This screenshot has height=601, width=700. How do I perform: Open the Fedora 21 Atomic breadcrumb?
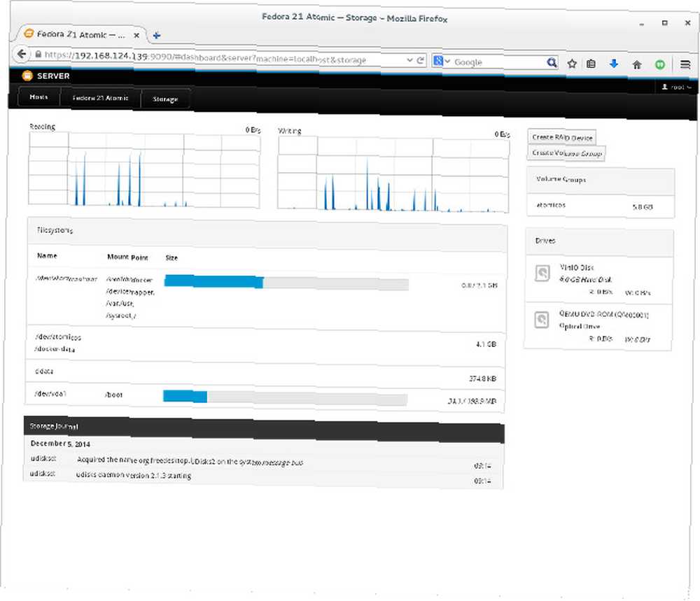(100, 98)
